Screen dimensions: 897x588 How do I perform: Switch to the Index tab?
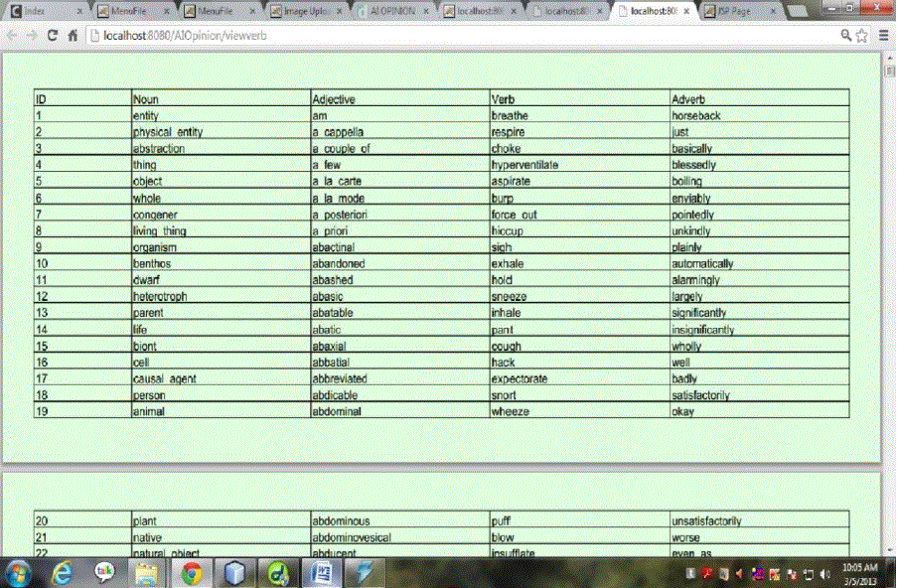[40, 11]
